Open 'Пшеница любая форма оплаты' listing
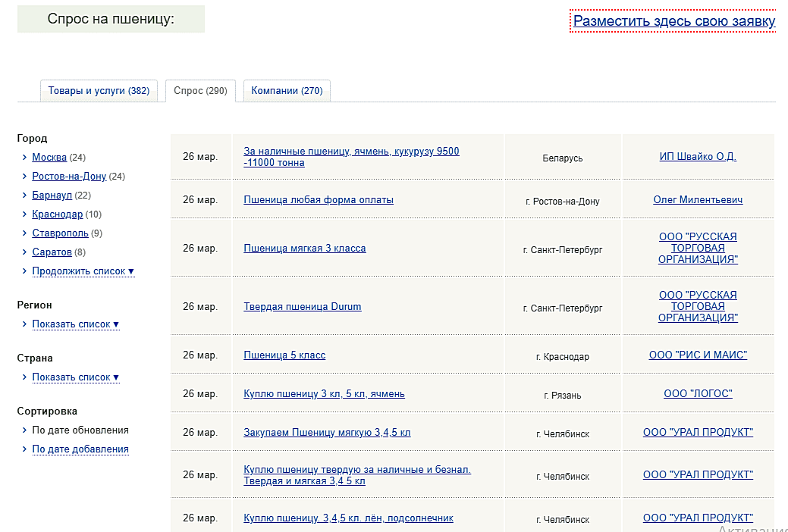Viewport: 788px width, 532px height. pyautogui.click(x=319, y=200)
